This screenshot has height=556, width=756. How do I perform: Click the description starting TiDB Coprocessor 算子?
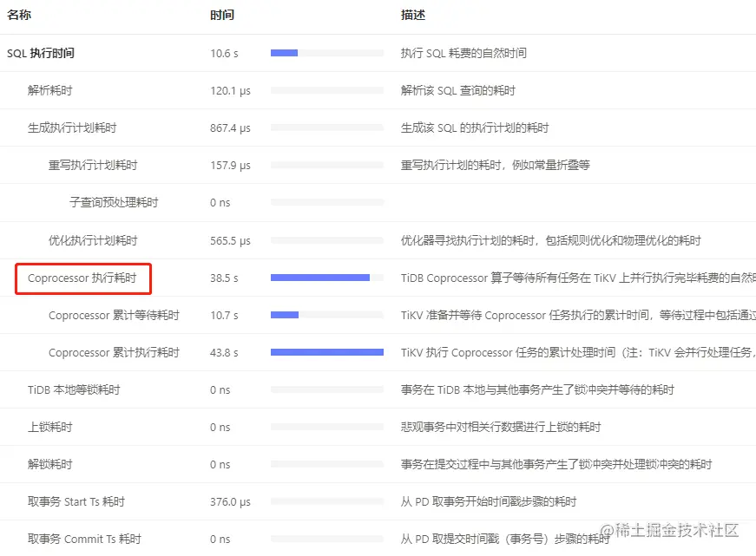[x=578, y=278]
